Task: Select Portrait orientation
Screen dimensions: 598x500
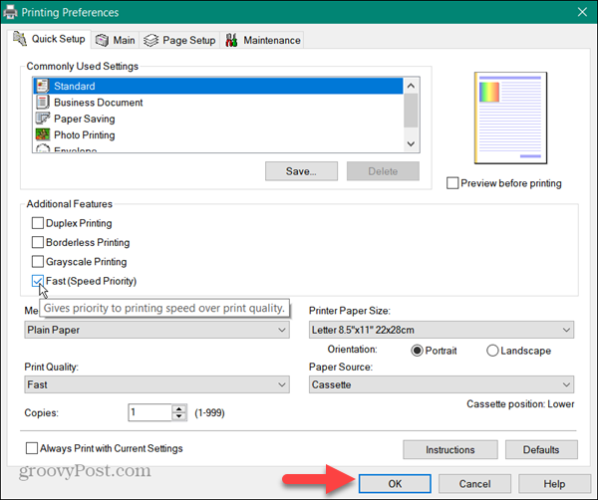Action: pyautogui.click(x=417, y=350)
